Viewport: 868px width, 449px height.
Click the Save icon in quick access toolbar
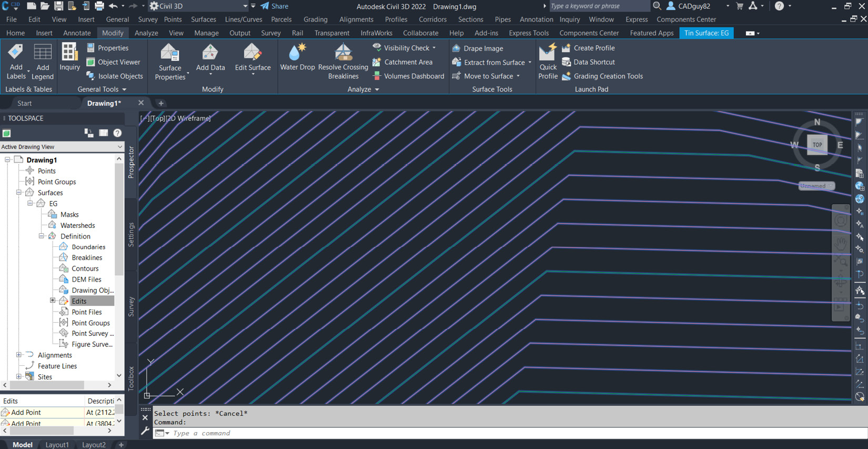(58, 6)
